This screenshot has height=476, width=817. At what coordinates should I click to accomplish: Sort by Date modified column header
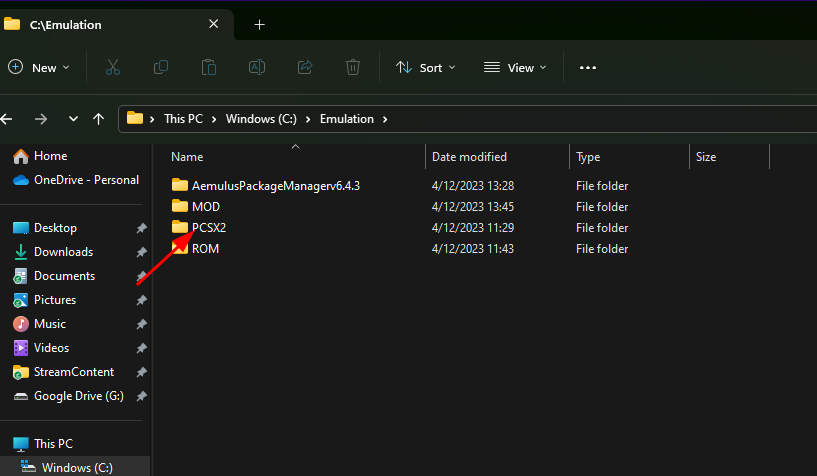point(469,157)
